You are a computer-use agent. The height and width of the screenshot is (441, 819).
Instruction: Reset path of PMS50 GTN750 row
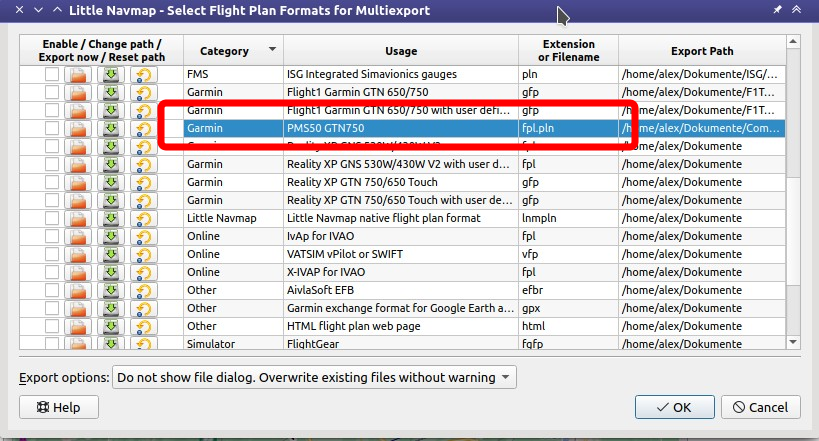point(144,129)
